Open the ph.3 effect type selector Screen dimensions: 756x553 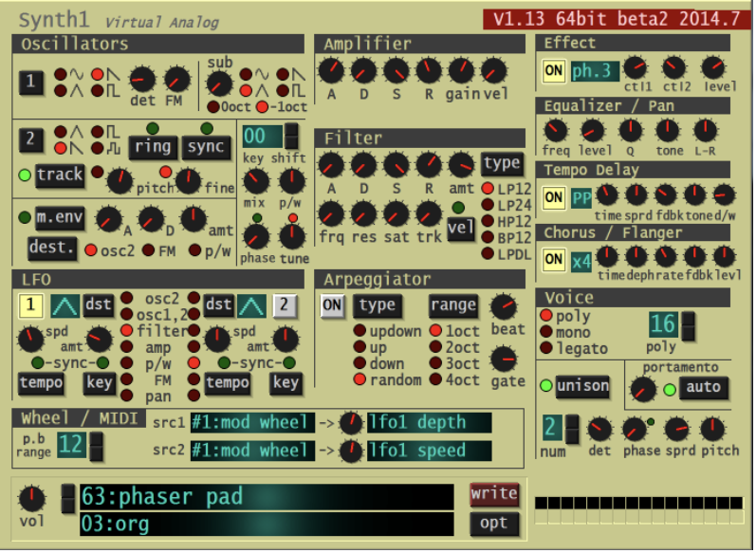point(595,71)
